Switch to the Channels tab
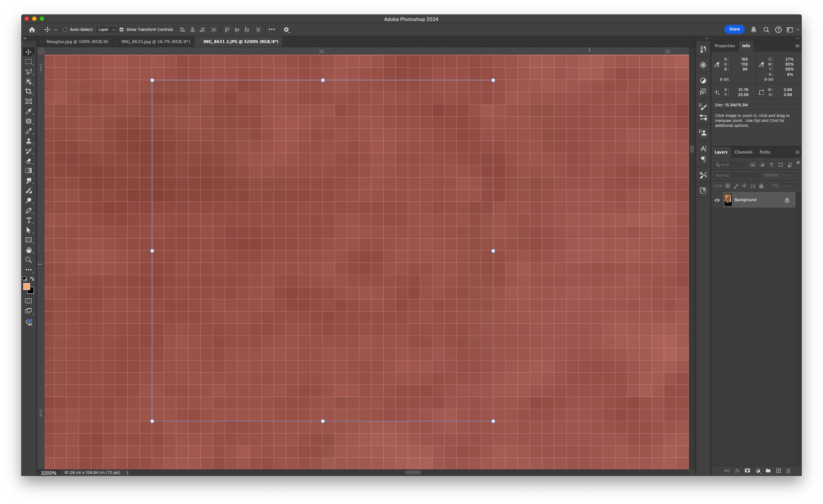 743,152
